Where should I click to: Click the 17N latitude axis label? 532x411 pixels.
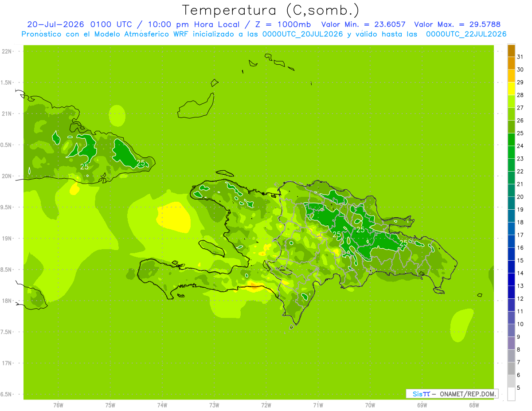pyautogui.click(x=7, y=363)
